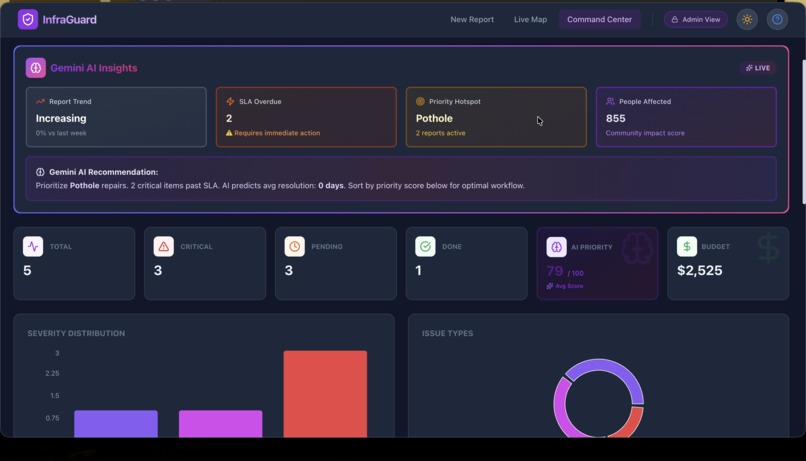Click the BUDGET dollar icon
Image resolution: width=806 pixels, height=461 pixels.
point(687,247)
